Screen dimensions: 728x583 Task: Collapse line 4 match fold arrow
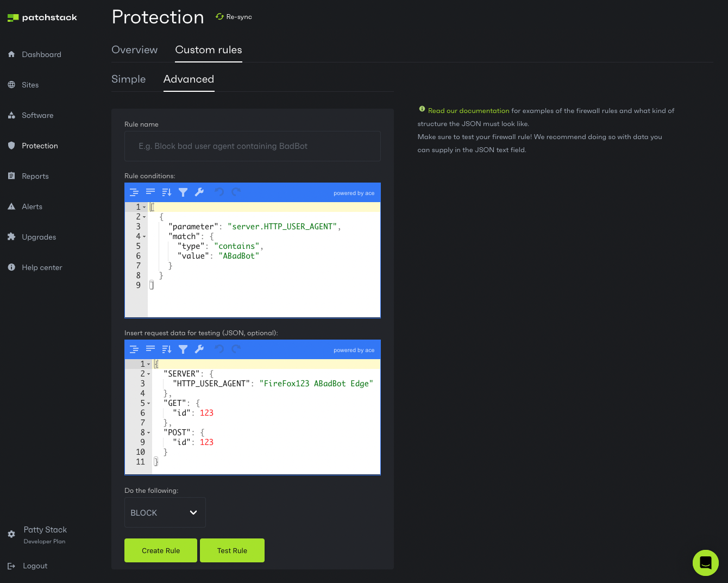pyautogui.click(x=145, y=236)
